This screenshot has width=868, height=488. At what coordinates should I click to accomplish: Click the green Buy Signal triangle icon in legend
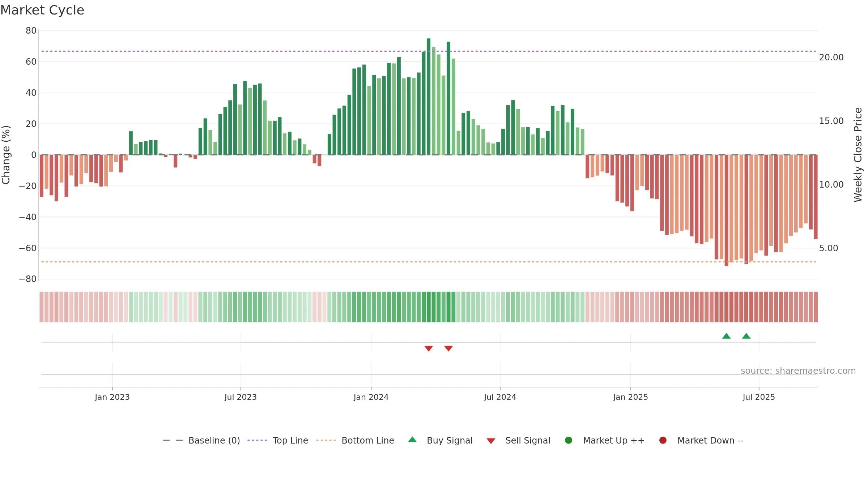[x=412, y=440]
